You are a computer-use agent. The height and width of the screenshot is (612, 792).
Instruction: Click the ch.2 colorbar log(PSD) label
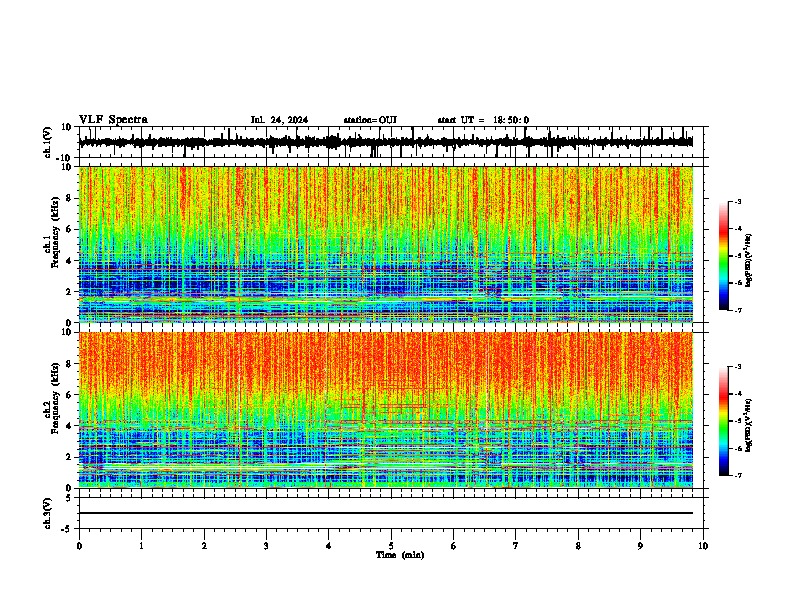point(749,425)
